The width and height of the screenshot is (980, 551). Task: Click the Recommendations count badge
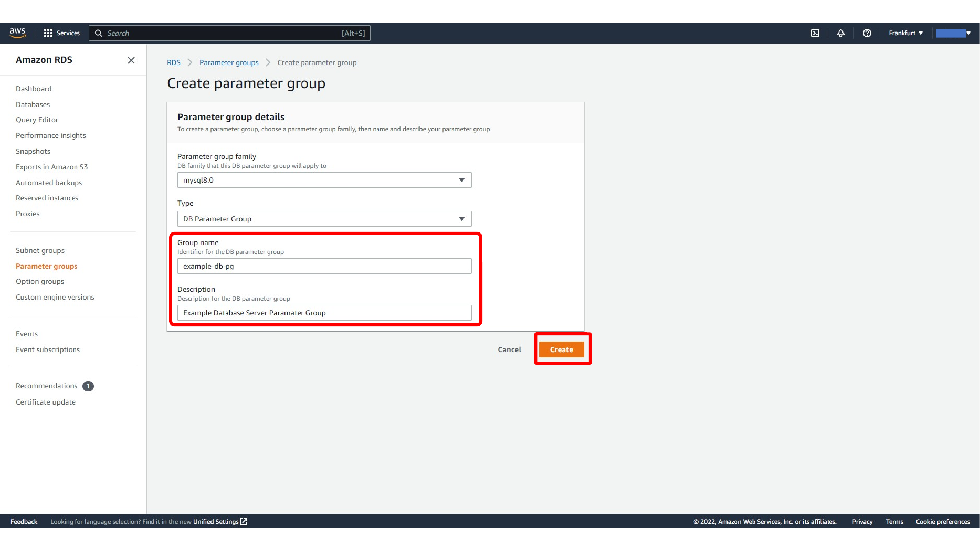[x=88, y=386]
